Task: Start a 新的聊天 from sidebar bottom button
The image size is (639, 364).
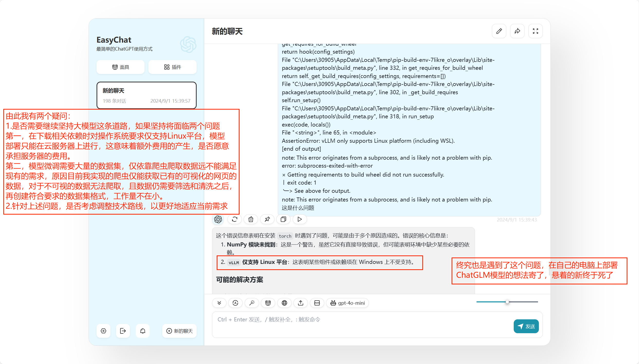Action: tap(179, 331)
